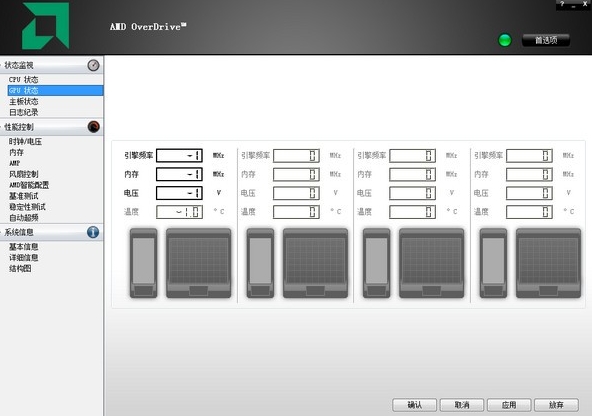The image size is (592, 416).
Task: Click third GPU 内存 value field
Action: click(x=413, y=174)
